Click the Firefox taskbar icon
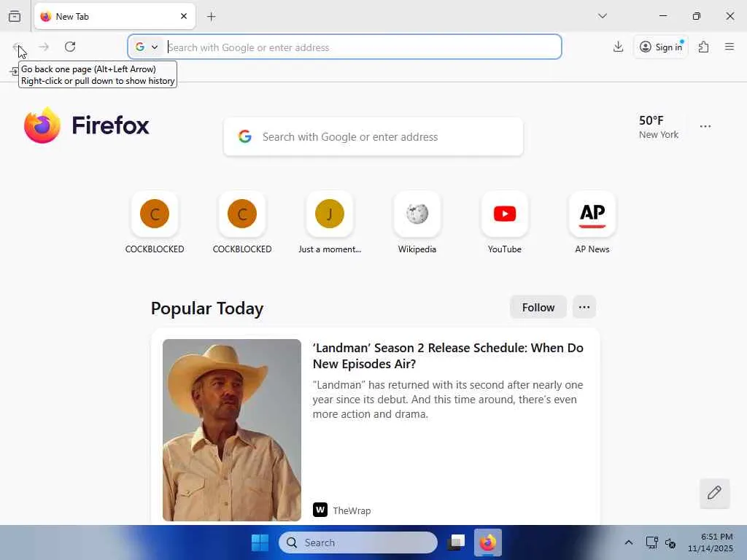Screen dimensions: 747x560 488,542
